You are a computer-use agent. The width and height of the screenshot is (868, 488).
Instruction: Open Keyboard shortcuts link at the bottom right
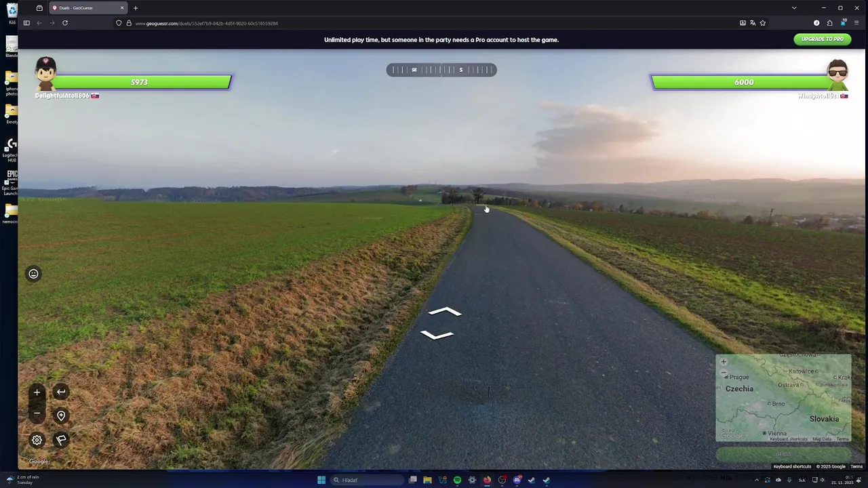tap(792, 466)
